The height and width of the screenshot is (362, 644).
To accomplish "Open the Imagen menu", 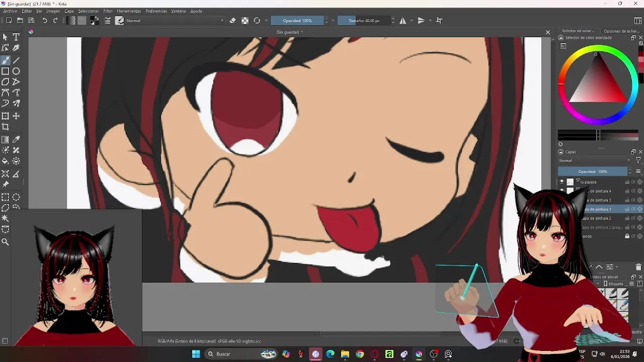I will coord(53,11).
